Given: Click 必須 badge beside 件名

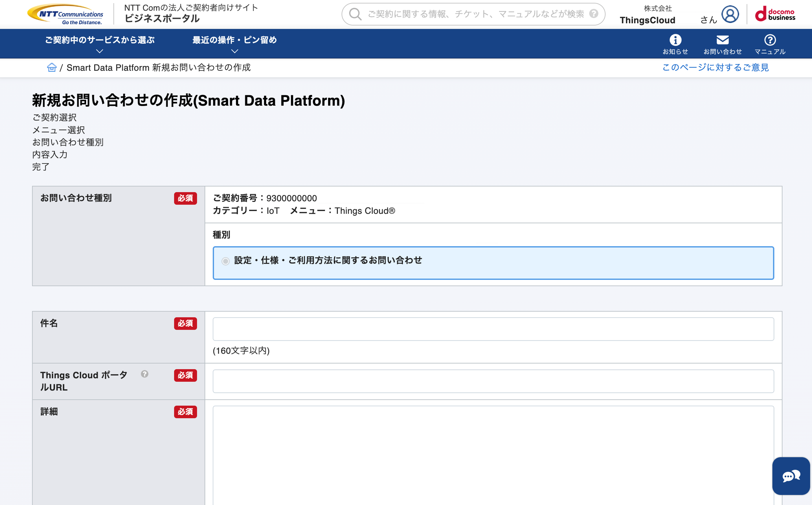Looking at the screenshot, I should (x=186, y=323).
